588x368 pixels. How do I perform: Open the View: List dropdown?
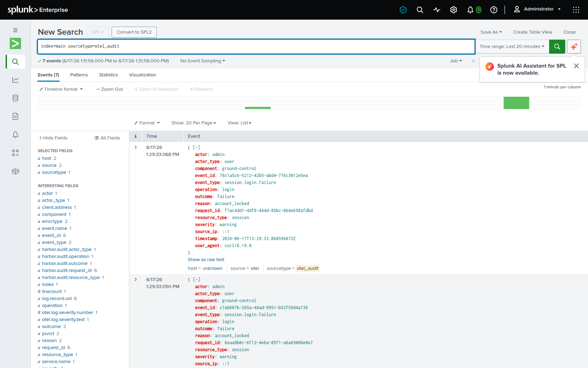click(x=239, y=123)
